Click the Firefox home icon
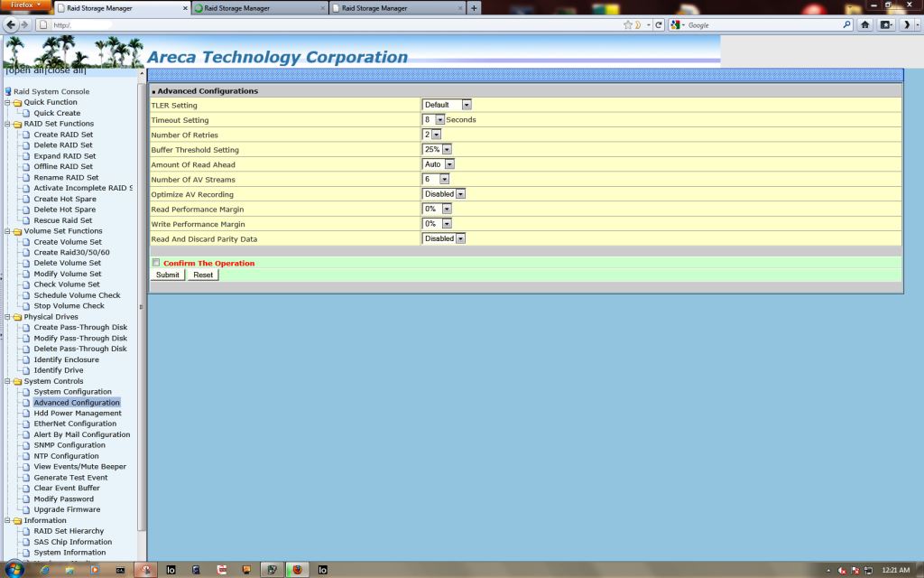The height and width of the screenshot is (578, 924). [865, 24]
